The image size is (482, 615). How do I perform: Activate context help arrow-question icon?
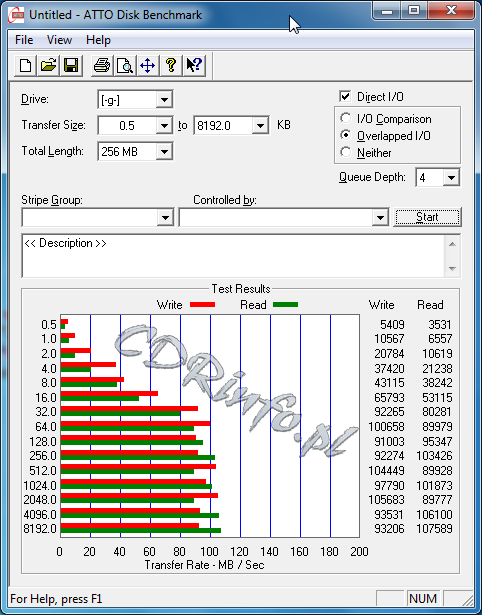[194, 65]
